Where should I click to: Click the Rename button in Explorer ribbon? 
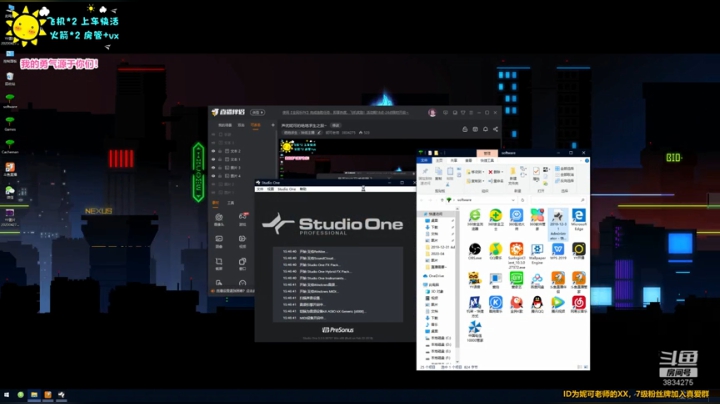coord(496,181)
